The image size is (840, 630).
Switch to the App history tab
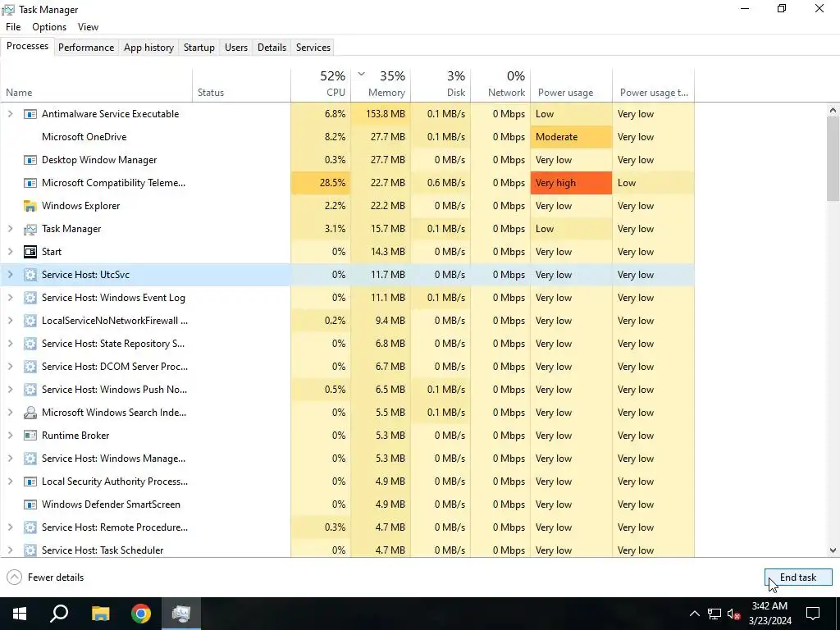(x=149, y=48)
